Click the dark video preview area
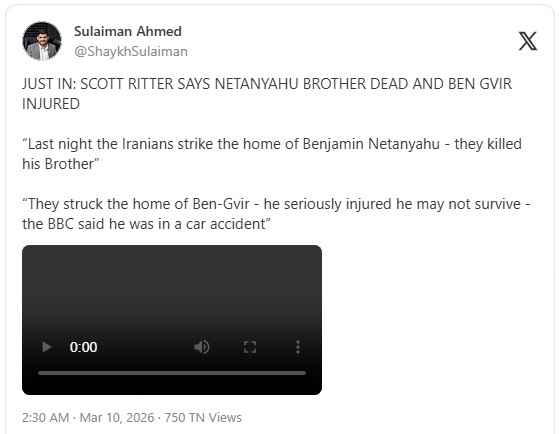This screenshot has height=434, width=559. 172,289
